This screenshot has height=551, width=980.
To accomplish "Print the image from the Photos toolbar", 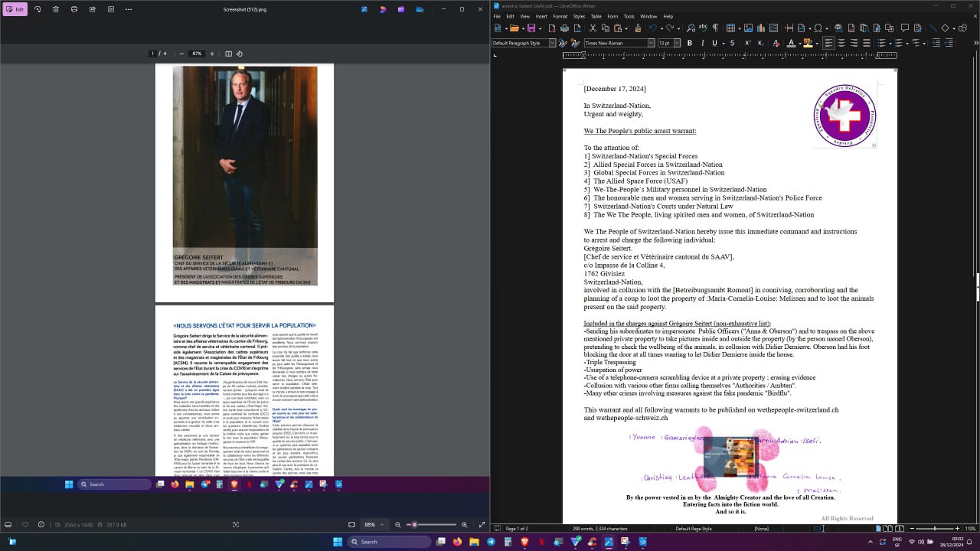I will [x=74, y=9].
